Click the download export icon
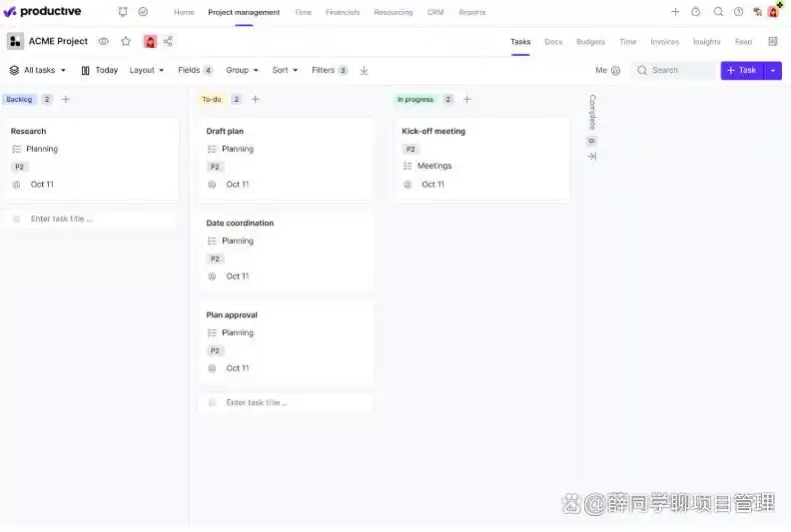Screen dimensions: 791x532 point(364,71)
